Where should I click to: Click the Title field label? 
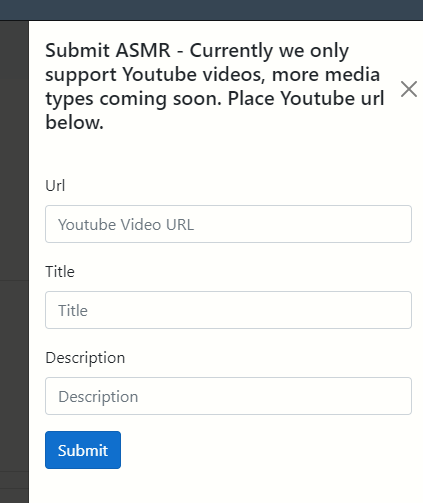pyautogui.click(x=60, y=272)
